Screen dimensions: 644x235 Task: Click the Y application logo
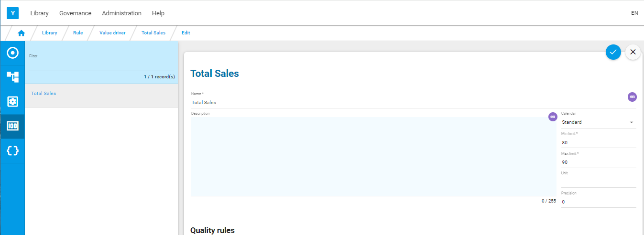12,13
